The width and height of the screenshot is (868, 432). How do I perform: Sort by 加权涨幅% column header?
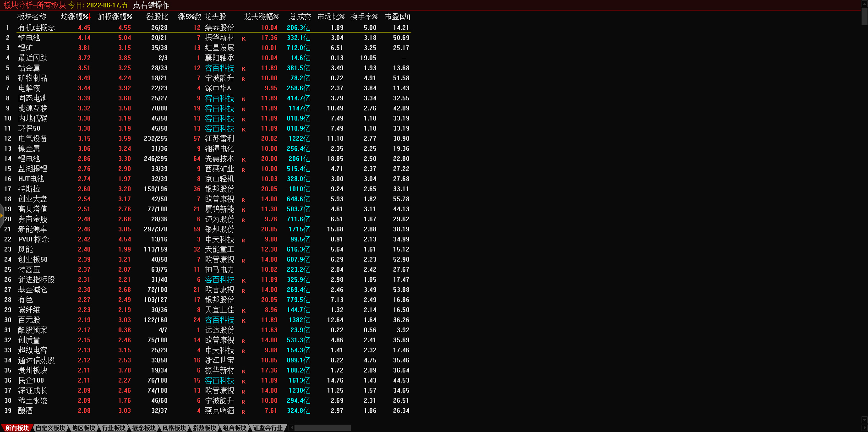coord(115,17)
